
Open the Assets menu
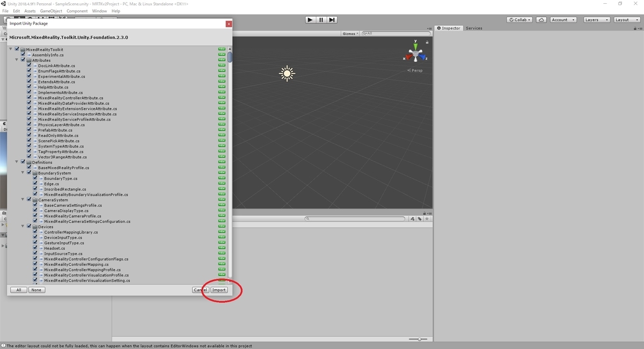click(x=30, y=11)
